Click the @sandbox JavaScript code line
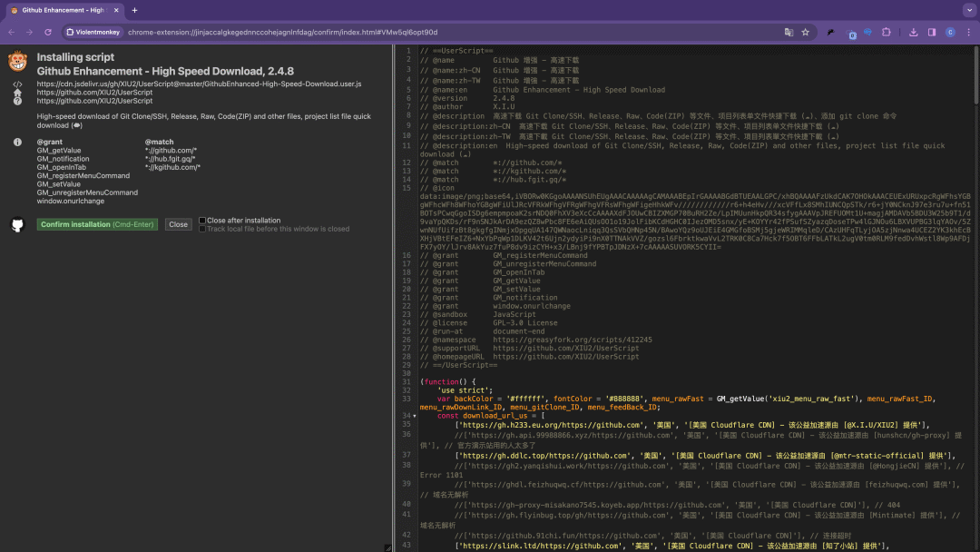The height and width of the screenshot is (552, 980). tap(477, 314)
